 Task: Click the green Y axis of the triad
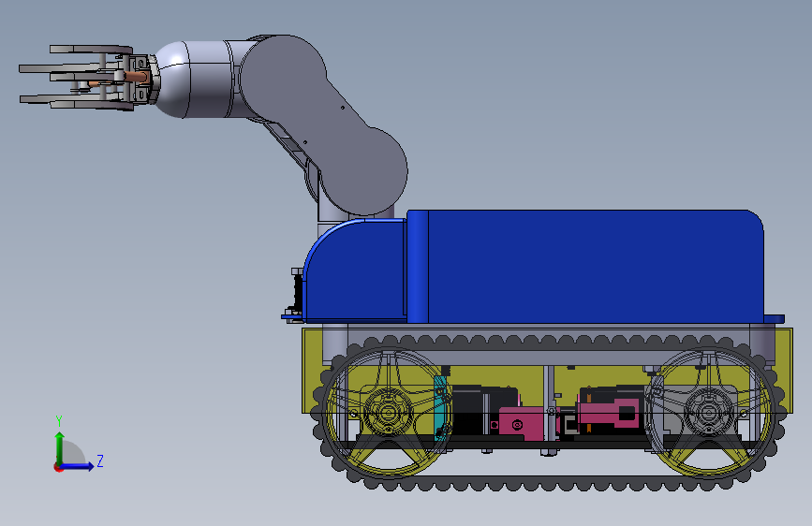[x=60, y=448]
